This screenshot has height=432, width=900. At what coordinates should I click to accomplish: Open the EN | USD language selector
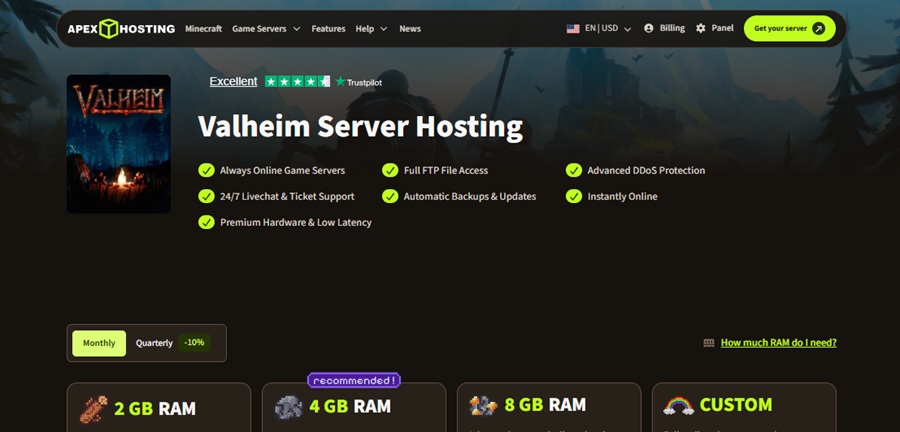pos(599,28)
